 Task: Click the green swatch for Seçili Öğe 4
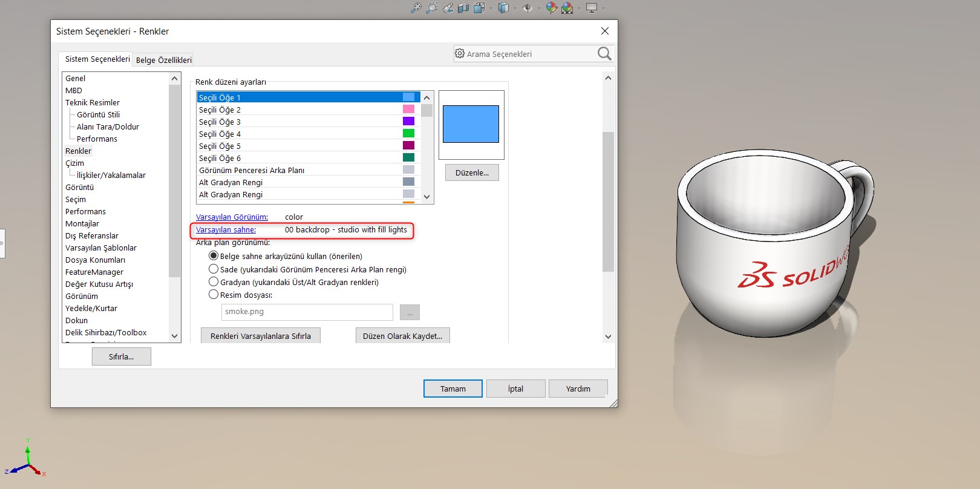[409, 133]
